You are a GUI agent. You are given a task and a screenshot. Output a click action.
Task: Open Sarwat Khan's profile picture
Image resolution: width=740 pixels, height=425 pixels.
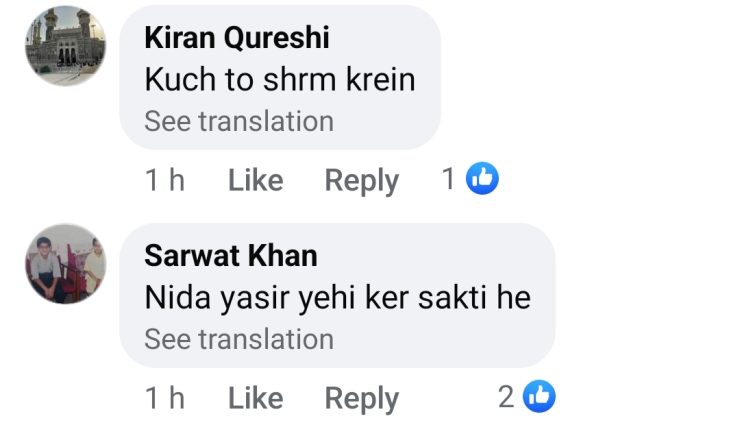pyautogui.click(x=65, y=263)
